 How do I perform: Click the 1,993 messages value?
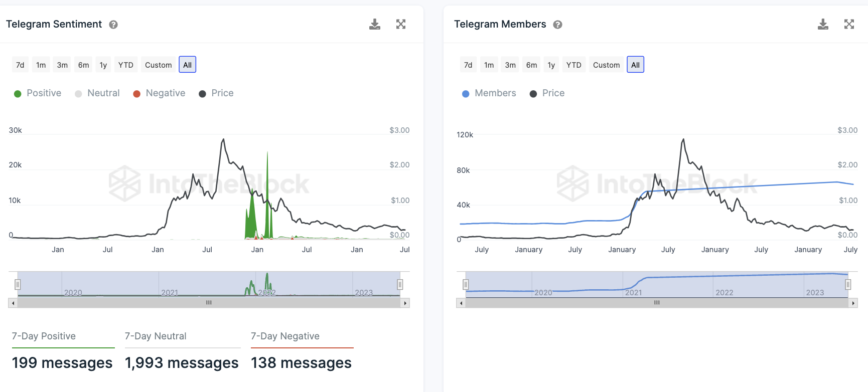coord(182,363)
